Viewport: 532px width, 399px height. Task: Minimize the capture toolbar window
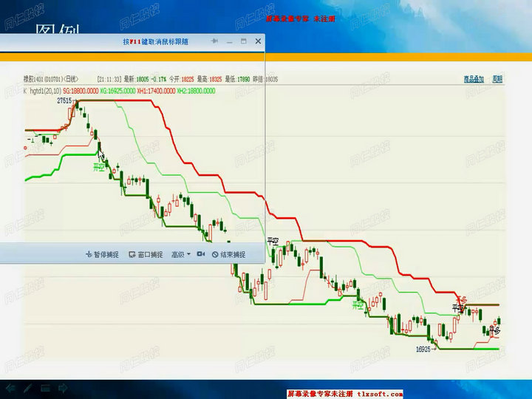click(x=229, y=41)
